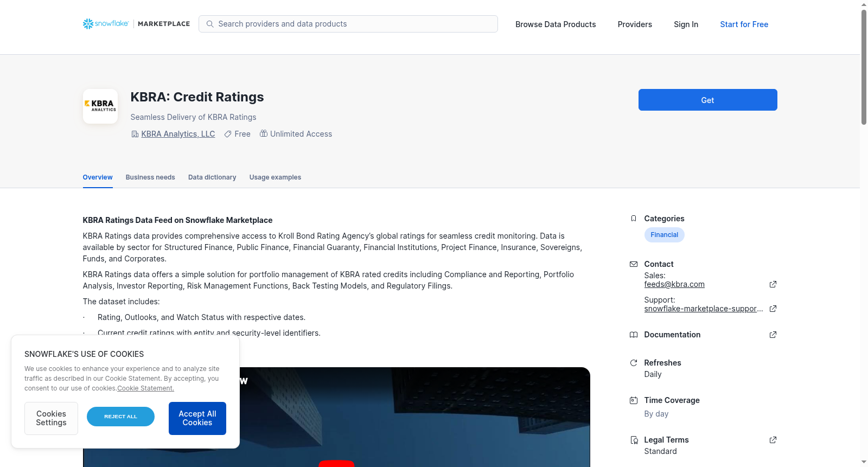This screenshot has height=467, width=868.
Task: Open the feeds@kbra.com sales email link
Action: pyautogui.click(x=674, y=284)
